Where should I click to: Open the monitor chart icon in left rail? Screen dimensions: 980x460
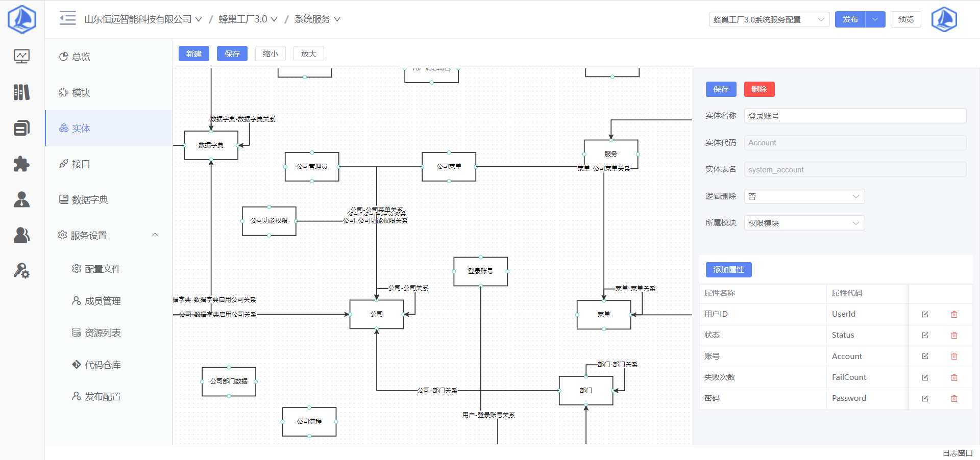(x=21, y=56)
